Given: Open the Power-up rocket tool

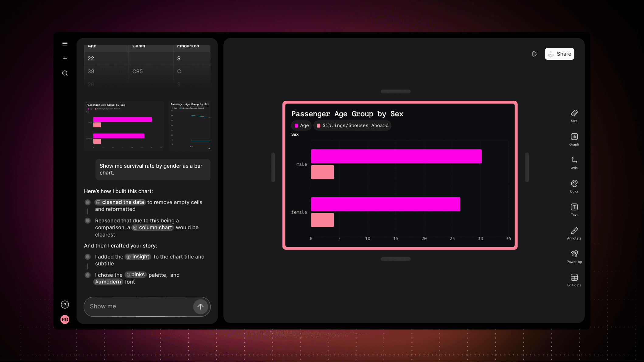Looking at the screenshot, I should [574, 257].
